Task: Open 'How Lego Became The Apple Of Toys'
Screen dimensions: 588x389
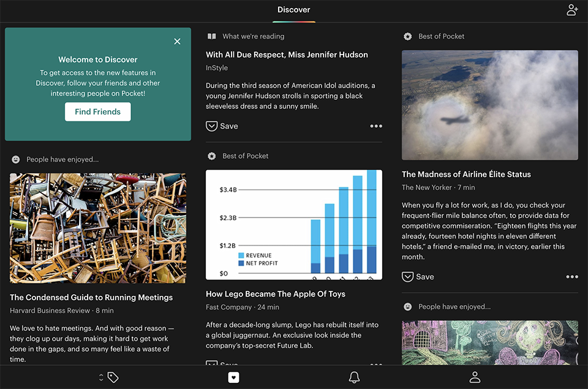Action: tap(276, 294)
